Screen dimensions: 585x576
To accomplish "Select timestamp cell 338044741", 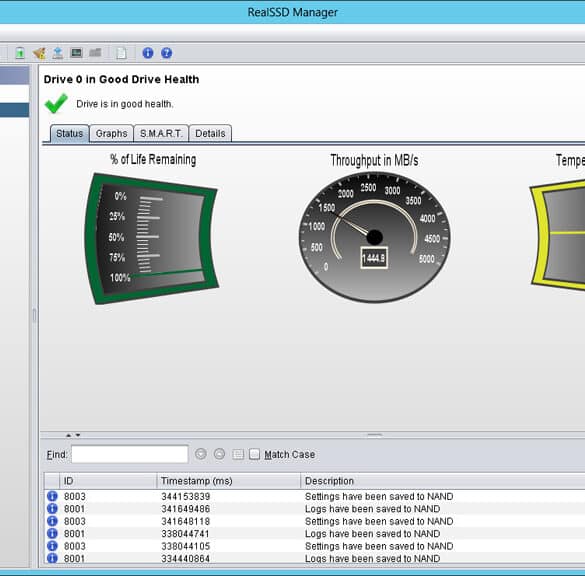I will [185, 533].
